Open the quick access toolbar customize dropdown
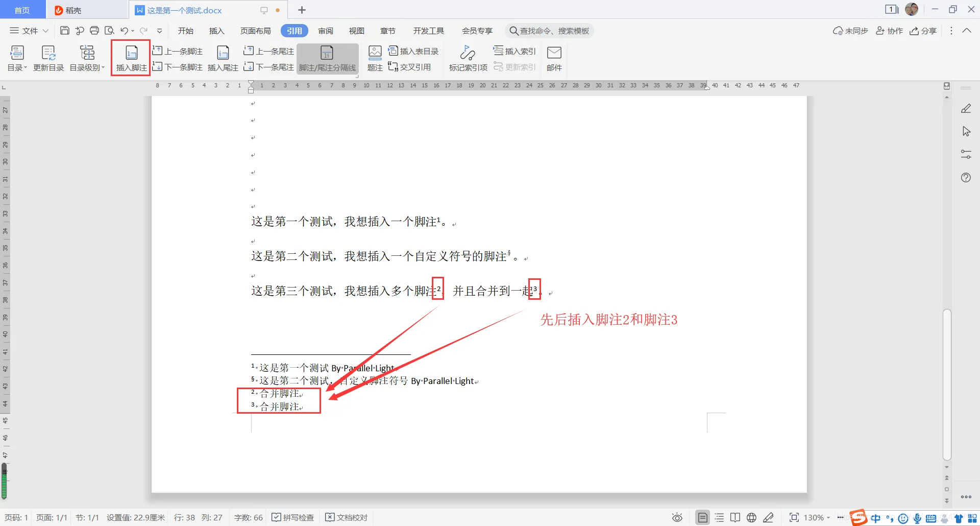Viewport: 980px width, 526px height. click(x=159, y=31)
